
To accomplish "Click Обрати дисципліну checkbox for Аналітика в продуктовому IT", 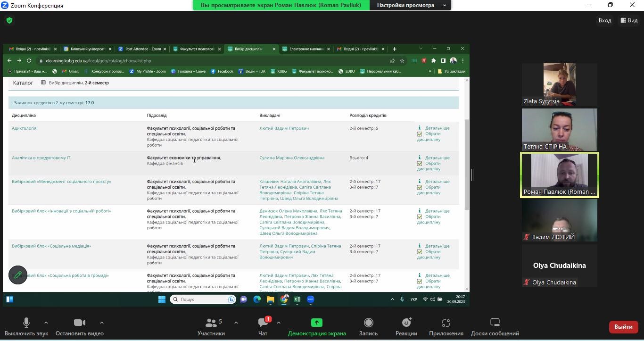I will (419, 164).
